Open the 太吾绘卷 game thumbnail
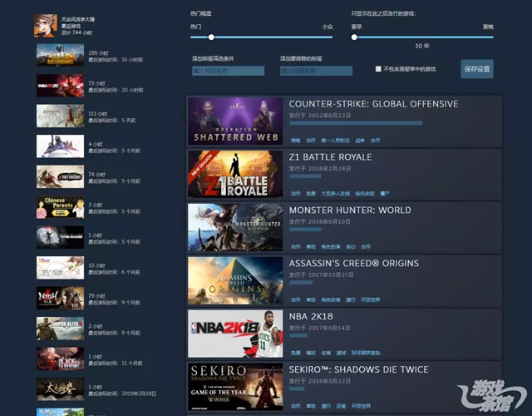This screenshot has height=416, width=532. point(60,389)
